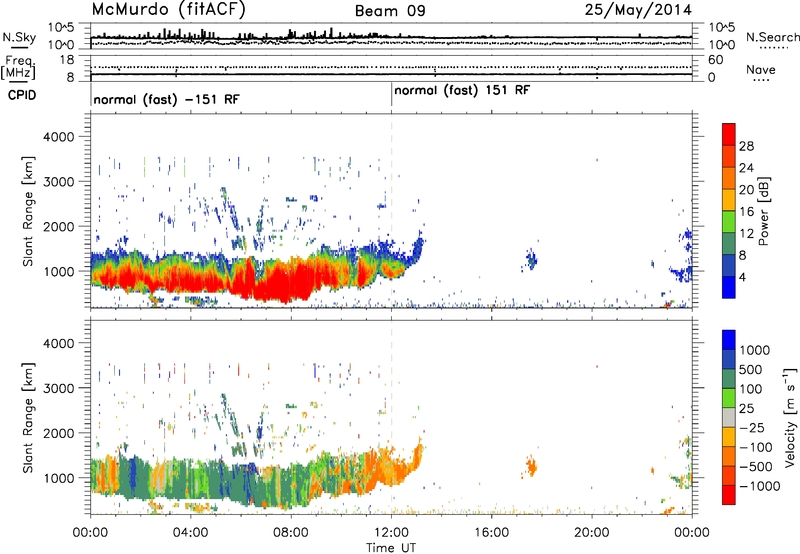Image resolution: width=800 pixels, height=554 pixels.
Task: Click the "16:00" time tick label
Action: [x=491, y=533]
